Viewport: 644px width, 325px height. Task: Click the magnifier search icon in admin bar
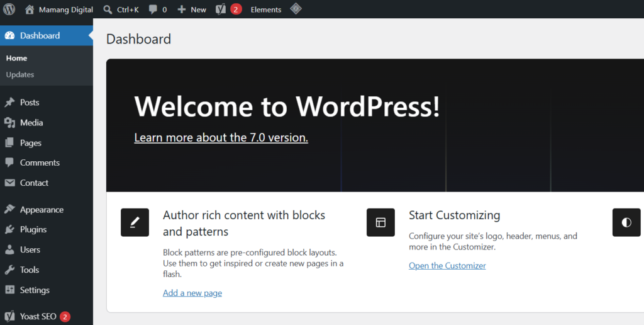(108, 9)
